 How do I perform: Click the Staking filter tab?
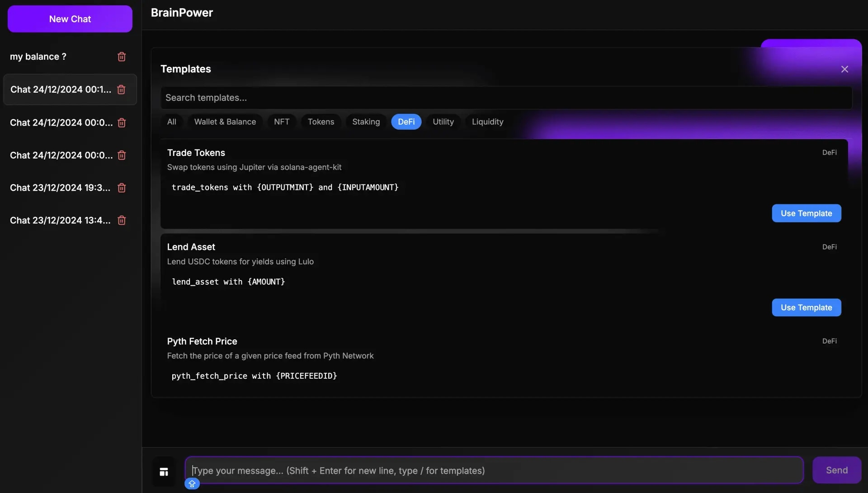[366, 122]
